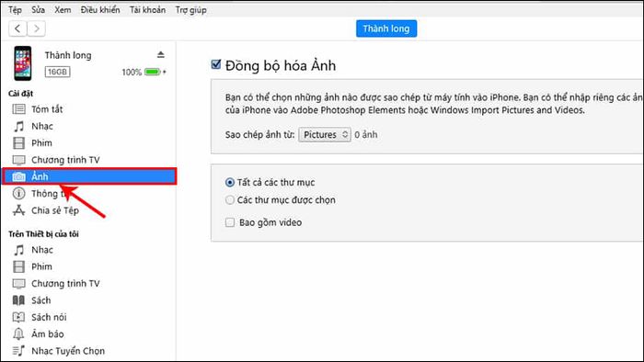644x362 pixels.
Task: Click the Sách book icon
Action: tap(19, 300)
